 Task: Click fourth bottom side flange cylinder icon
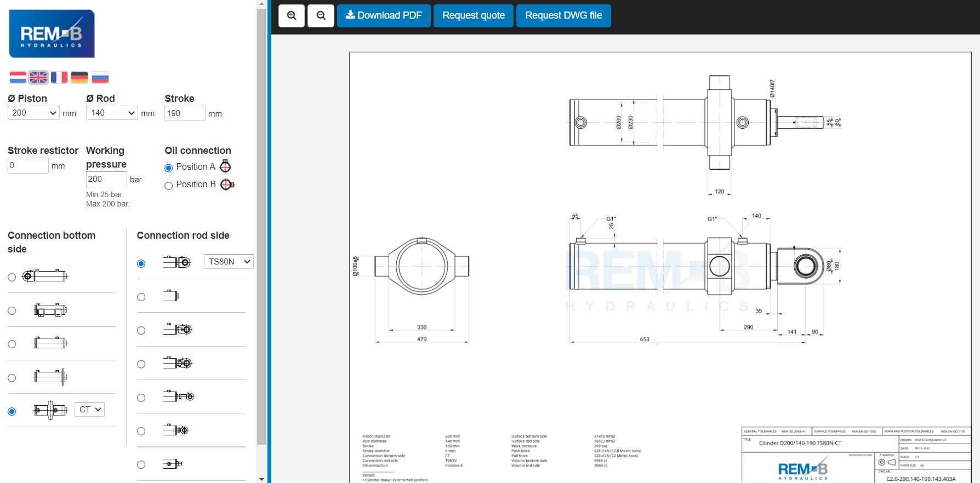tap(50, 377)
